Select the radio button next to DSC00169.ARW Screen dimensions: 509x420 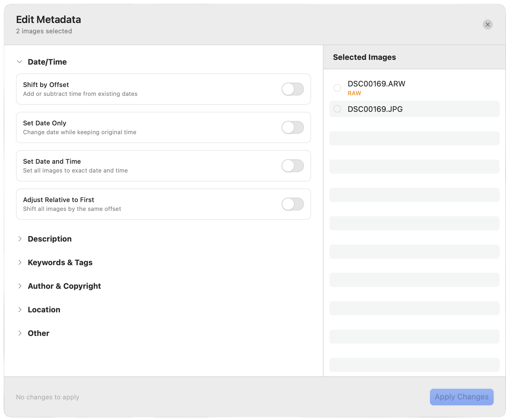click(337, 88)
